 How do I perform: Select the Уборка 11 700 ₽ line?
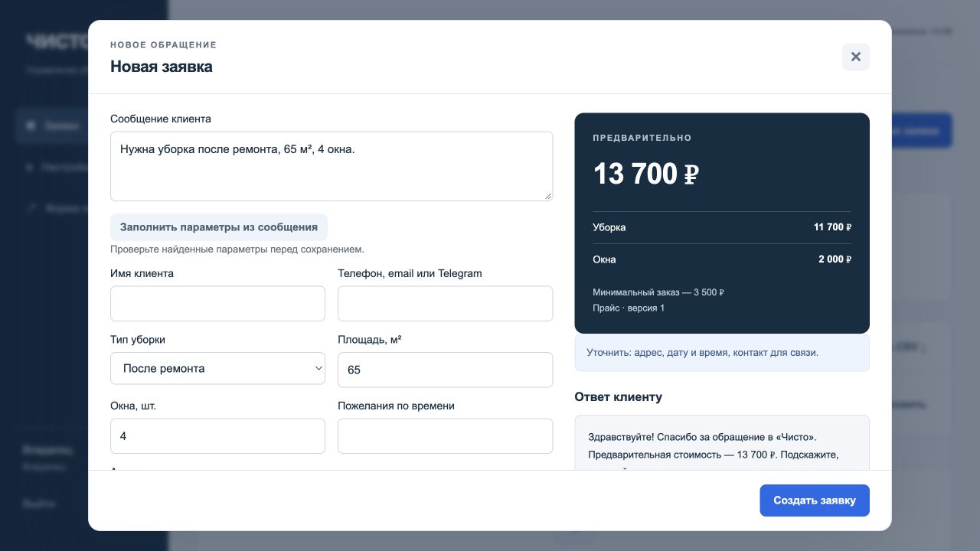coord(722,227)
